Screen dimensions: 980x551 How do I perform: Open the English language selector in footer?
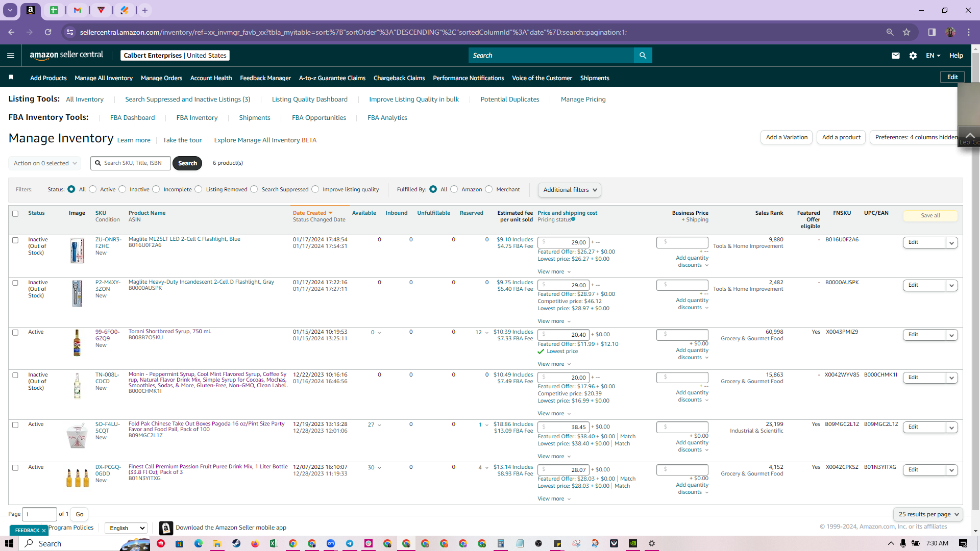pyautogui.click(x=127, y=528)
